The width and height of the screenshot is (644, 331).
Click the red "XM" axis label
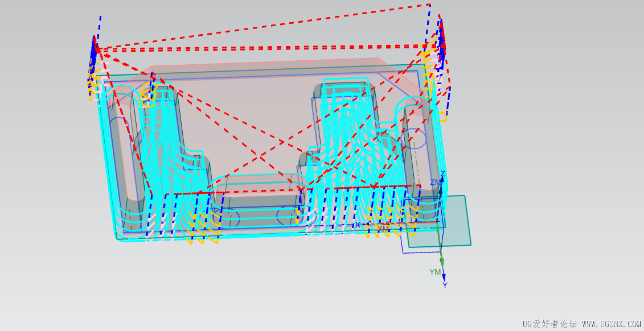pyautogui.click(x=383, y=229)
